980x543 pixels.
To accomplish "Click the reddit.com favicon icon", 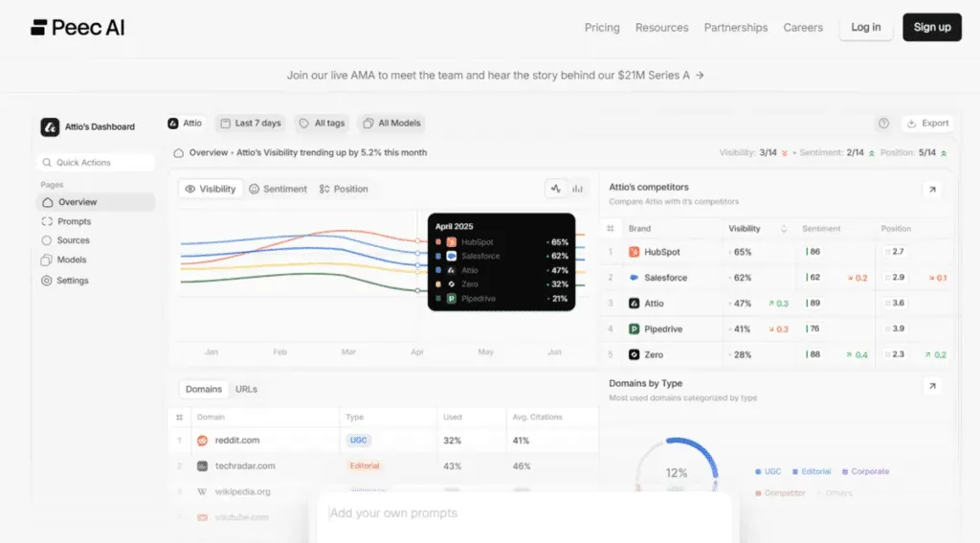I will [203, 441].
